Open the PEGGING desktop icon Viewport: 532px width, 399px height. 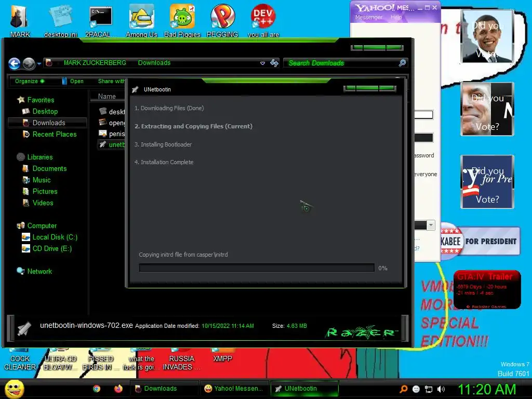222,20
